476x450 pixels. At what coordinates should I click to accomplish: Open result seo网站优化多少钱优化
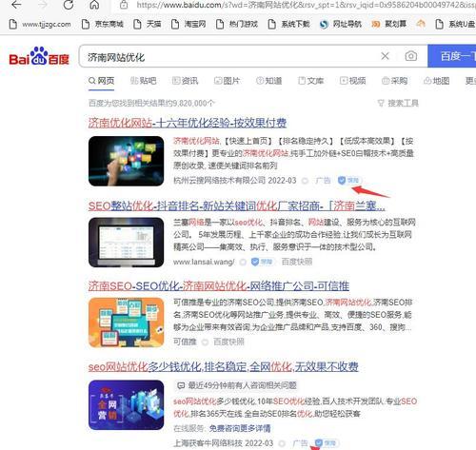click(224, 367)
